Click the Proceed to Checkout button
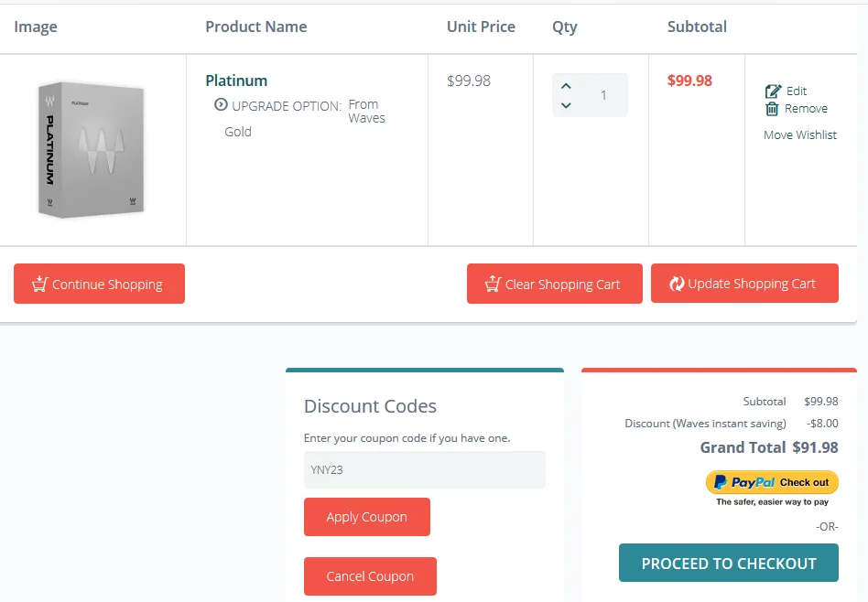 [x=729, y=563]
